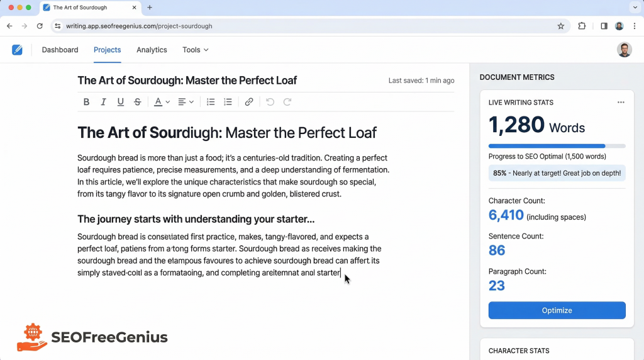This screenshot has width=644, height=360.
Task: Insert a hyperlink
Action: click(x=249, y=102)
